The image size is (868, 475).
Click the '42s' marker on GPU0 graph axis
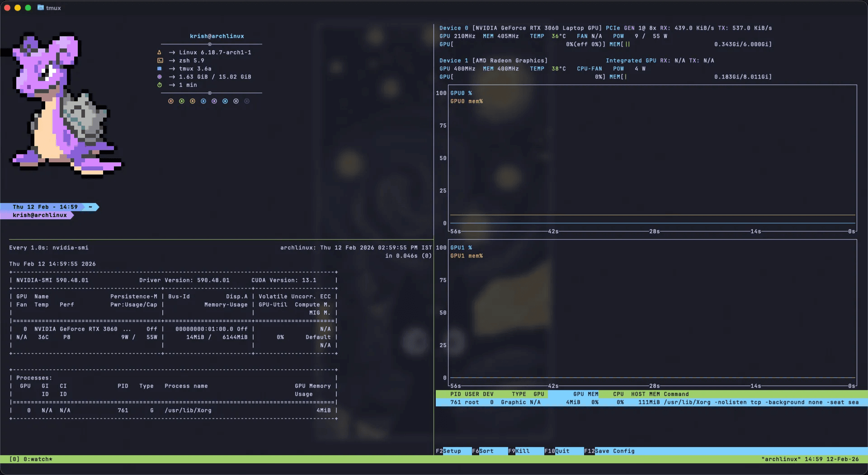(x=553, y=231)
